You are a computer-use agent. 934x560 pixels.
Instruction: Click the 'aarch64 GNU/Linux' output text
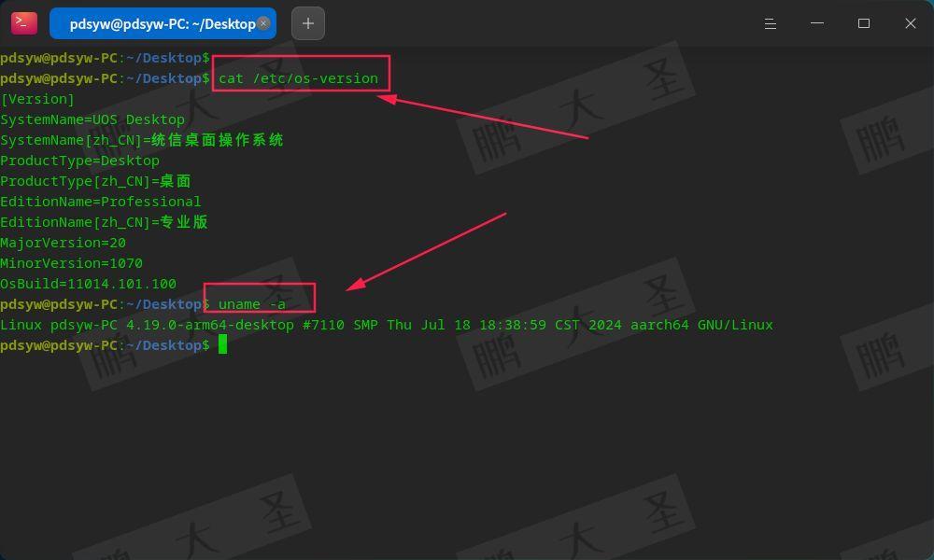pyautogui.click(x=701, y=325)
